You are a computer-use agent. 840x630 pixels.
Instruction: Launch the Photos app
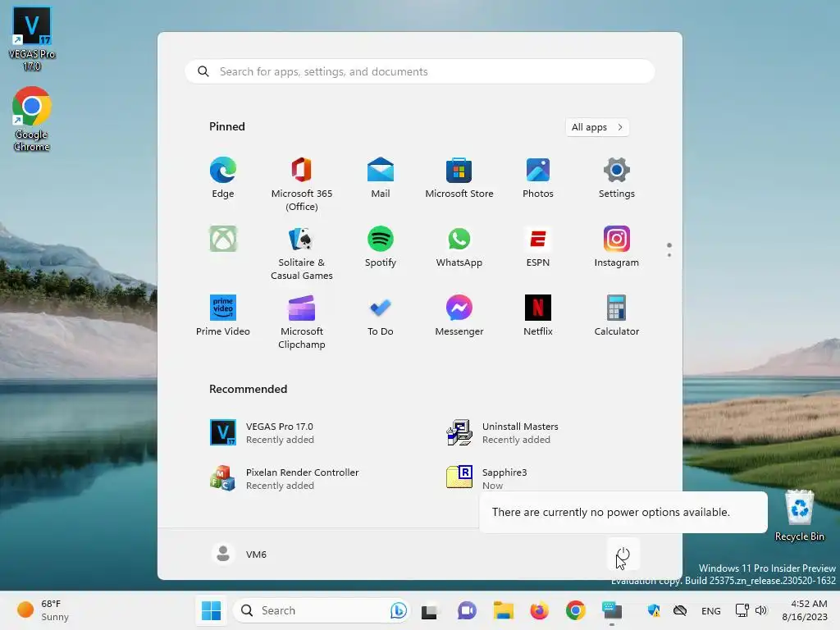(x=538, y=178)
